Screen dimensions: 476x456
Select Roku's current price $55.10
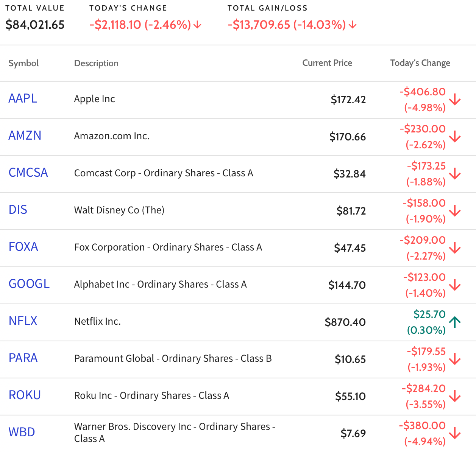[351, 396]
